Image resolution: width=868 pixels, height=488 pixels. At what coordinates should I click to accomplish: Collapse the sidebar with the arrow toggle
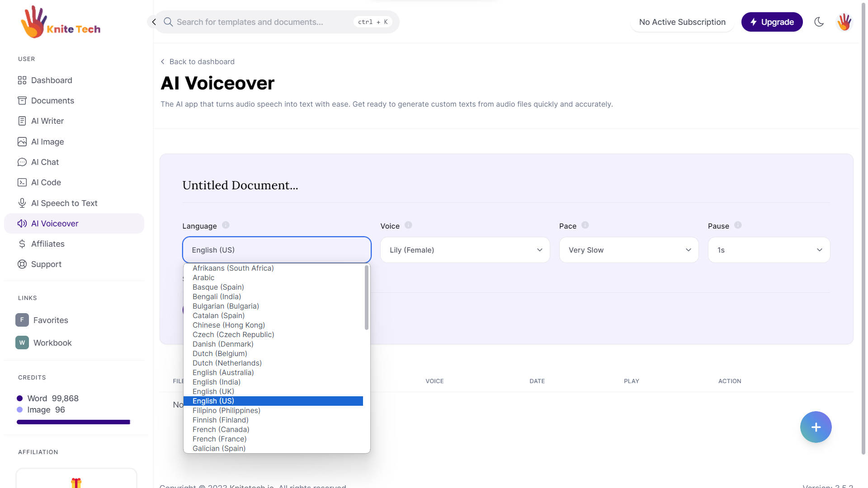(154, 22)
